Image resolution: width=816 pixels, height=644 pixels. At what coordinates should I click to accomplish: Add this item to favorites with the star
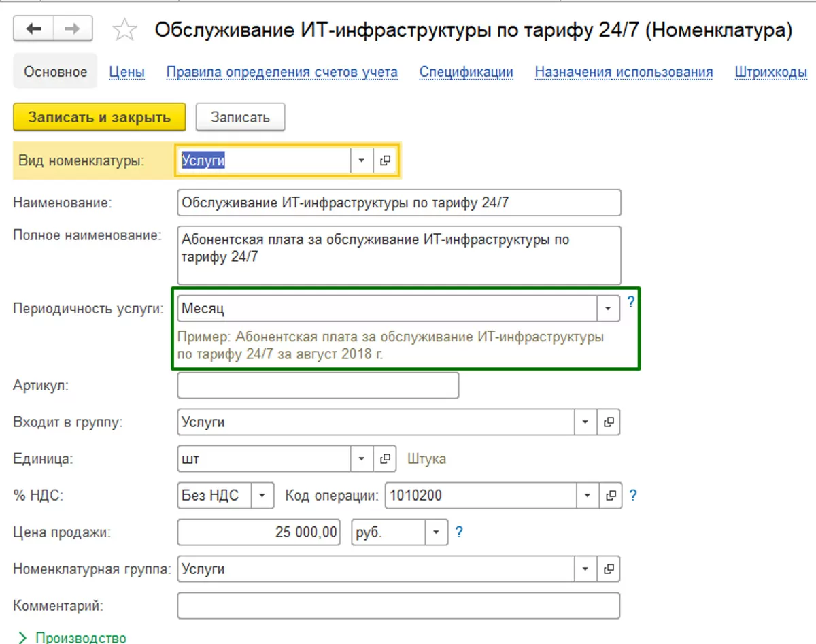coord(124,30)
